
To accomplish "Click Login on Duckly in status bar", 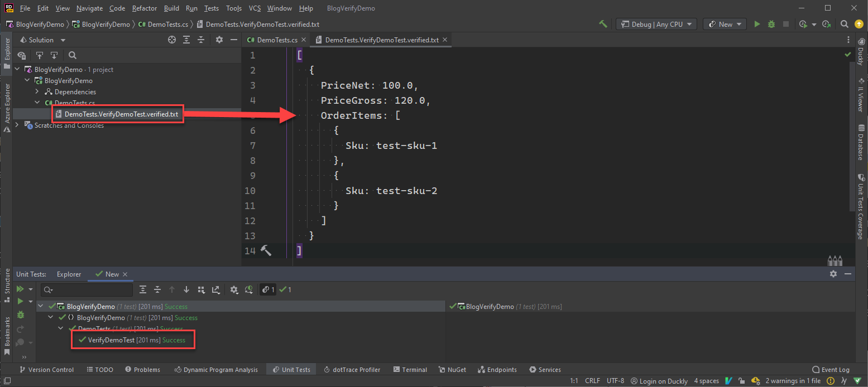I will [x=659, y=381].
